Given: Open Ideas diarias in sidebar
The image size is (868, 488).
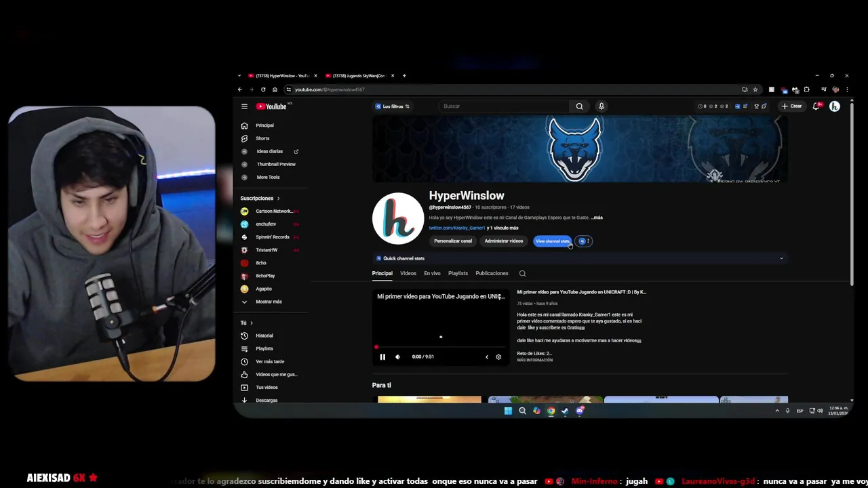Looking at the screenshot, I should click(x=269, y=151).
